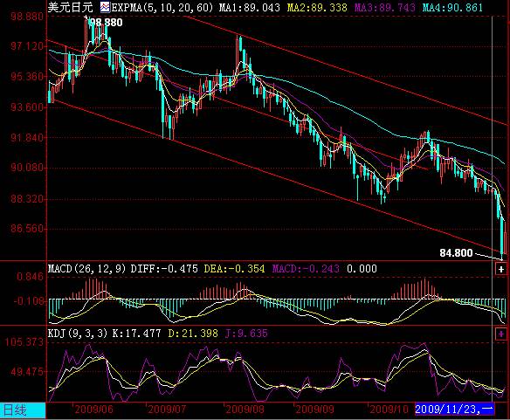Click the 98.880 high price marker
The width and height of the screenshot is (510, 420).
(106, 23)
